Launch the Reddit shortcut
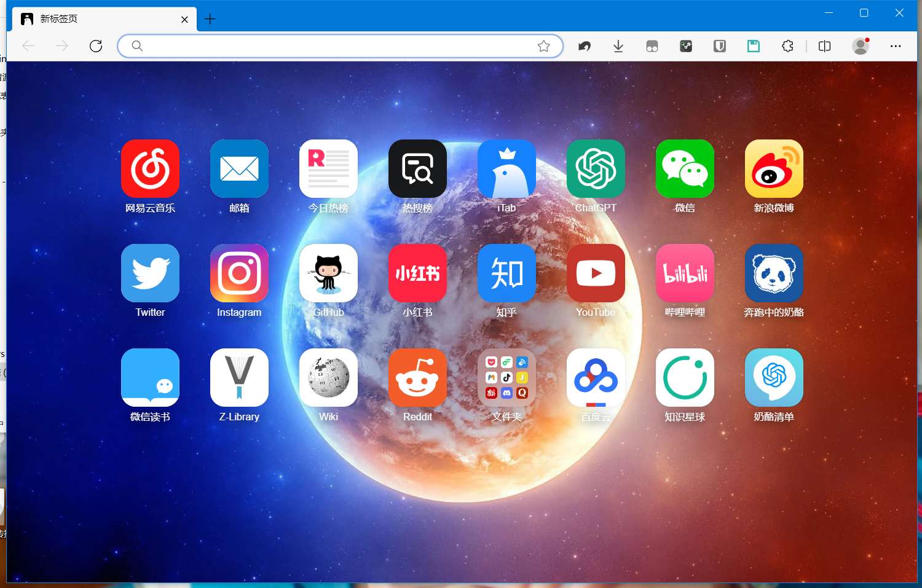Viewport: 922px width, 588px height. tap(417, 377)
